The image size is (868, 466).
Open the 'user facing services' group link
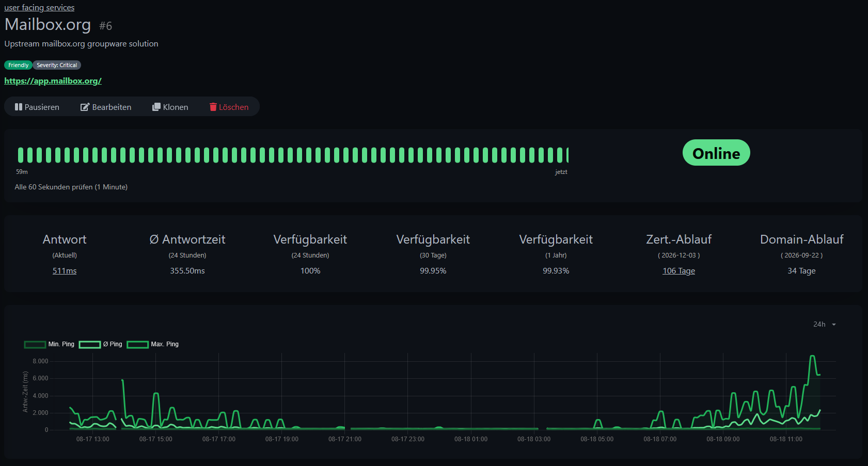coord(39,8)
